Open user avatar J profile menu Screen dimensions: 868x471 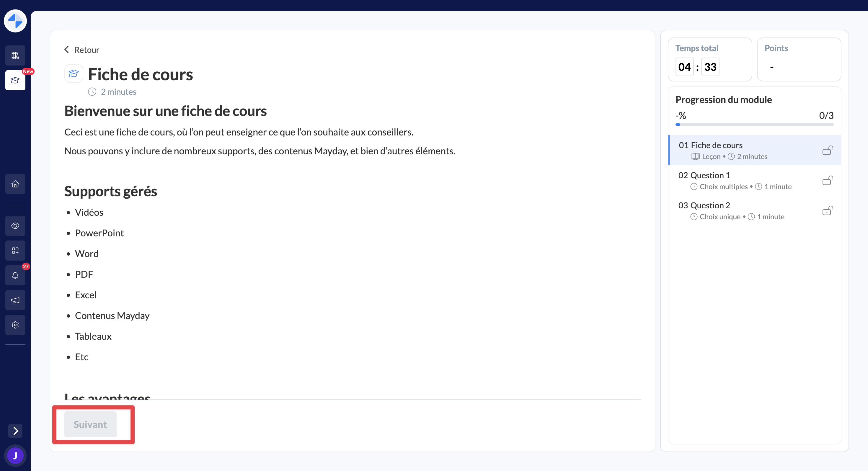click(x=15, y=455)
